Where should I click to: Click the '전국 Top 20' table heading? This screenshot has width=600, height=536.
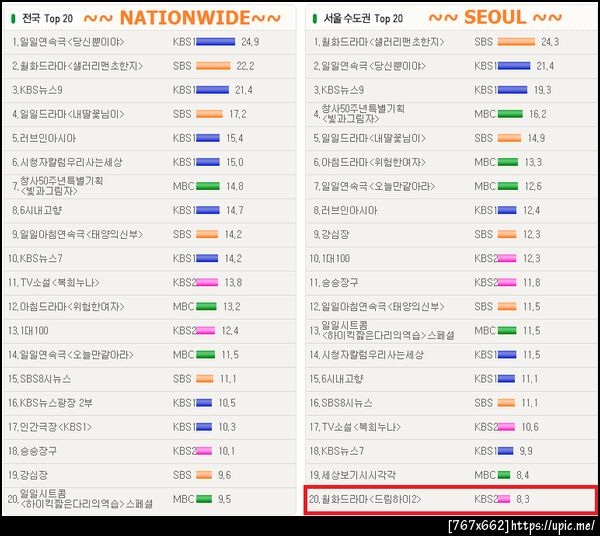(47, 18)
